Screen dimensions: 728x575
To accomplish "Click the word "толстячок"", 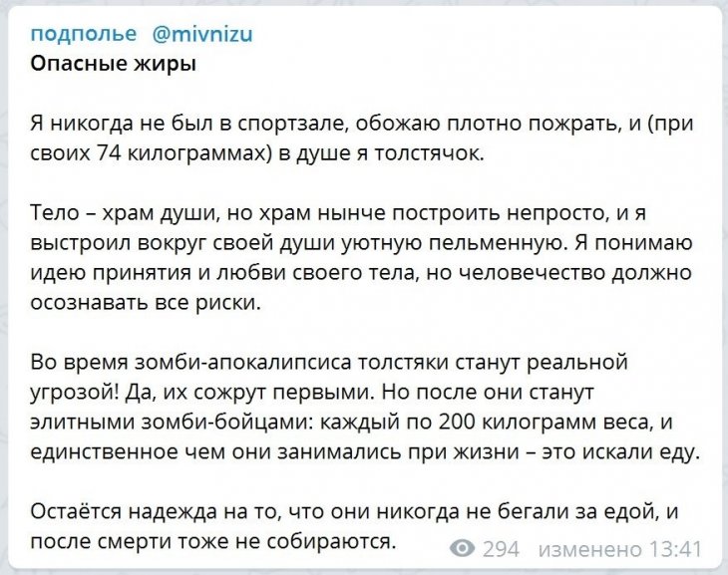I will pos(429,153).
